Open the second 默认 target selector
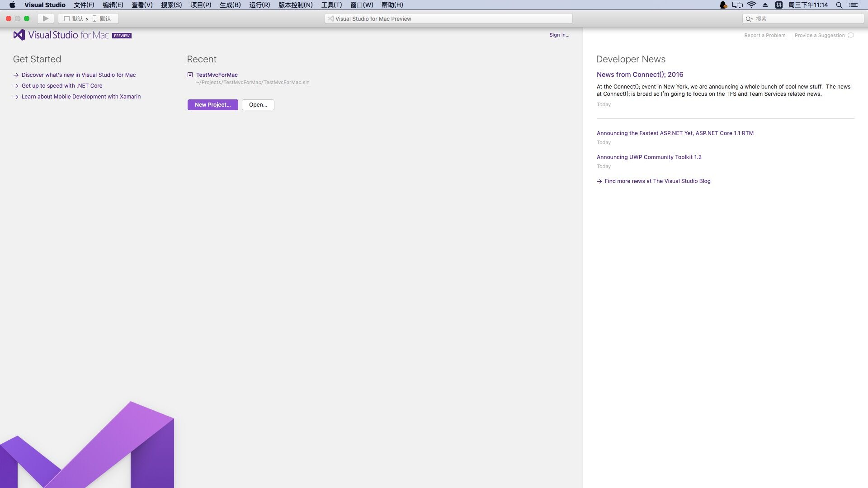This screenshot has width=868, height=488. (x=102, y=19)
